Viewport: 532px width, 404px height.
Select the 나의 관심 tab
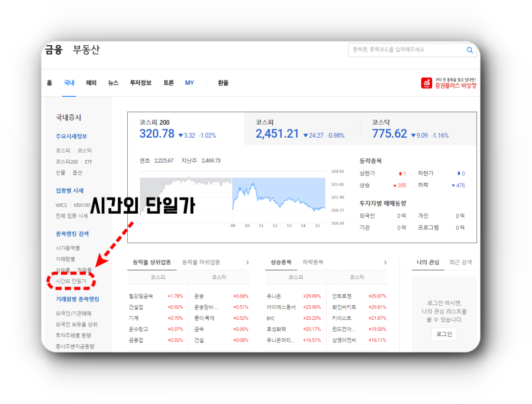click(428, 262)
